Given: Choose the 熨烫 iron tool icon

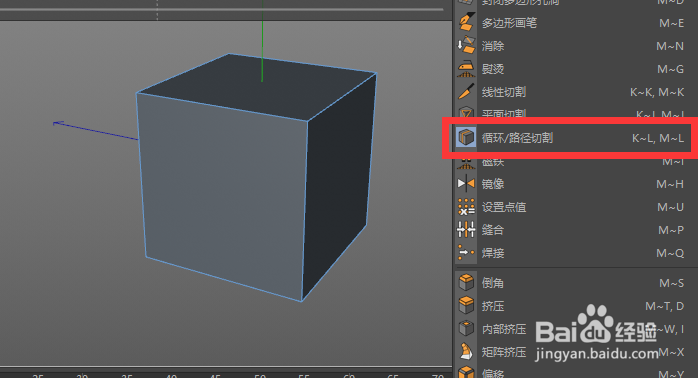Looking at the screenshot, I should tap(466, 69).
